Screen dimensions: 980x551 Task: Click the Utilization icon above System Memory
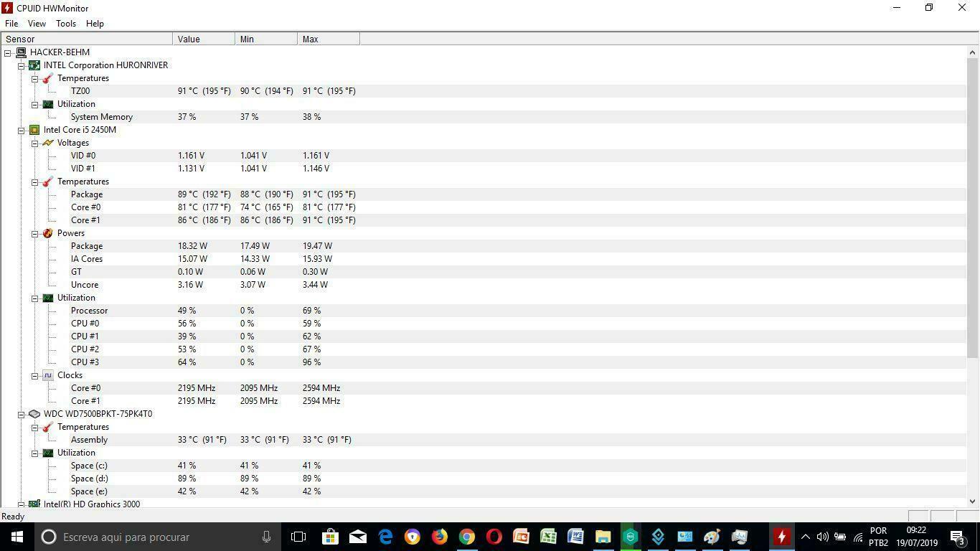48,104
